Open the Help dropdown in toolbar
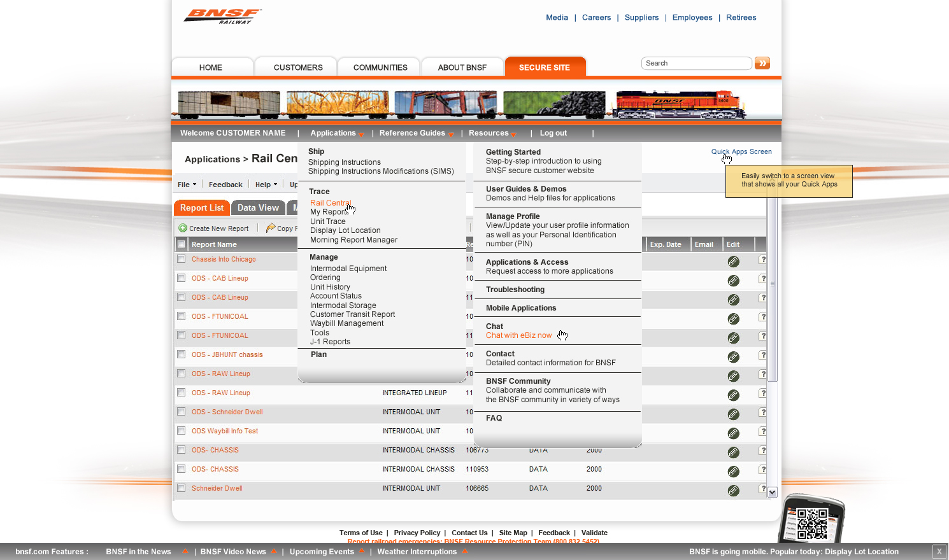 tap(266, 185)
